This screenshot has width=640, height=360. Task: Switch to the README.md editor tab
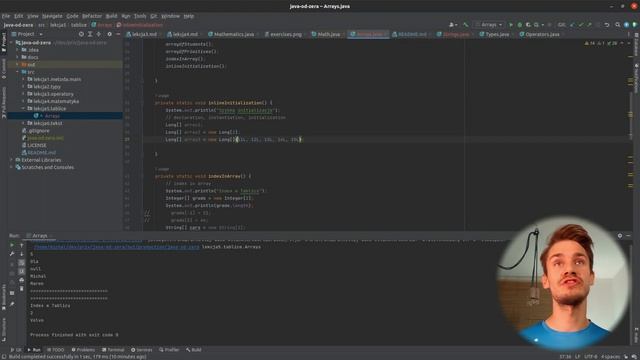pyautogui.click(x=409, y=34)
